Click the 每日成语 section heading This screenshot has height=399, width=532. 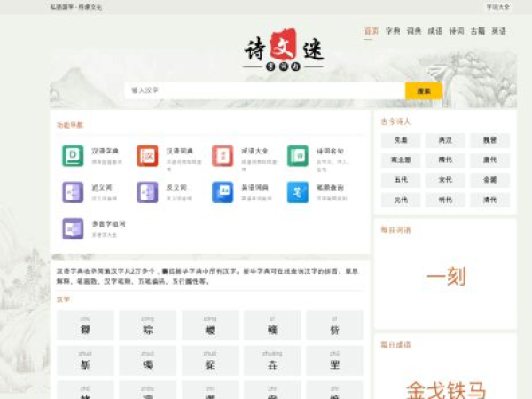point(395,346)
